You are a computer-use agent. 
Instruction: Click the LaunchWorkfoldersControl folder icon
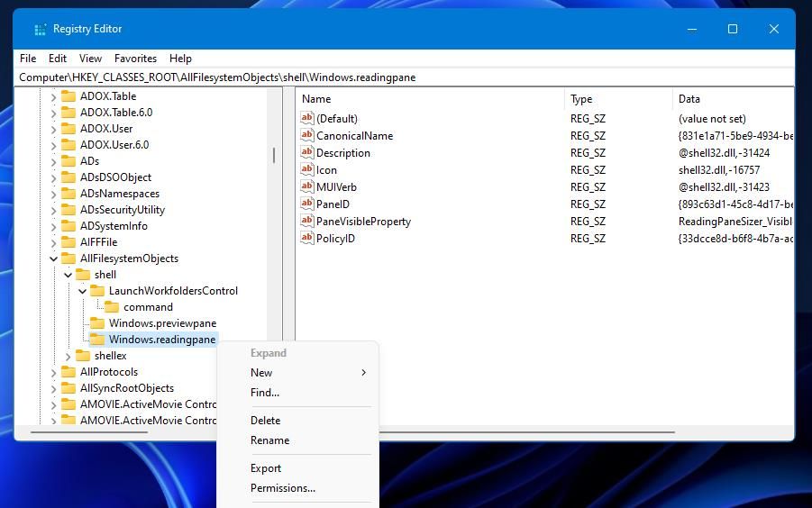pyautogui.click(x=97, y=291)
